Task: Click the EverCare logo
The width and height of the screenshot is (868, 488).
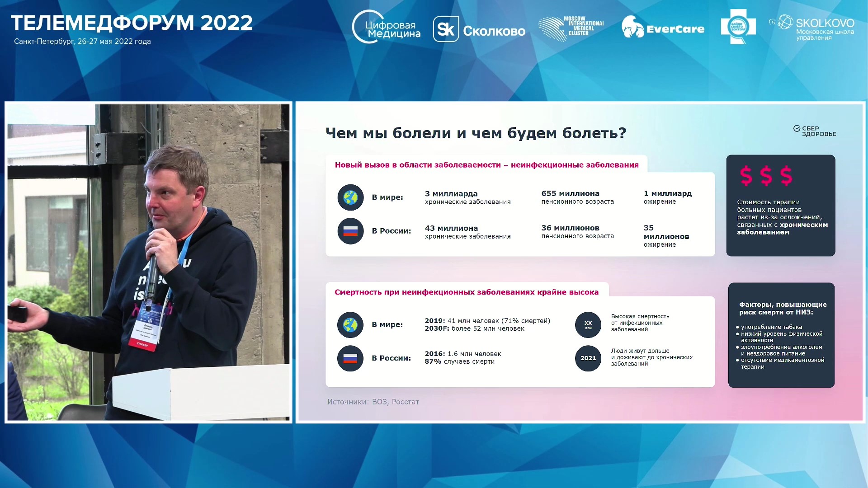Action: 663,28
